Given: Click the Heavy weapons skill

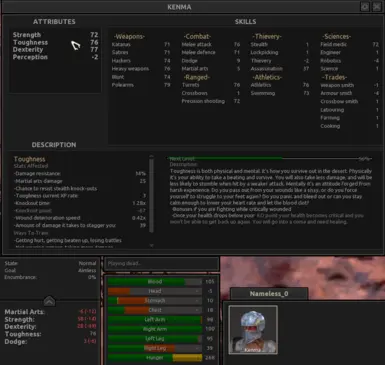Looking at the screenshot, I should pos(141,69).
